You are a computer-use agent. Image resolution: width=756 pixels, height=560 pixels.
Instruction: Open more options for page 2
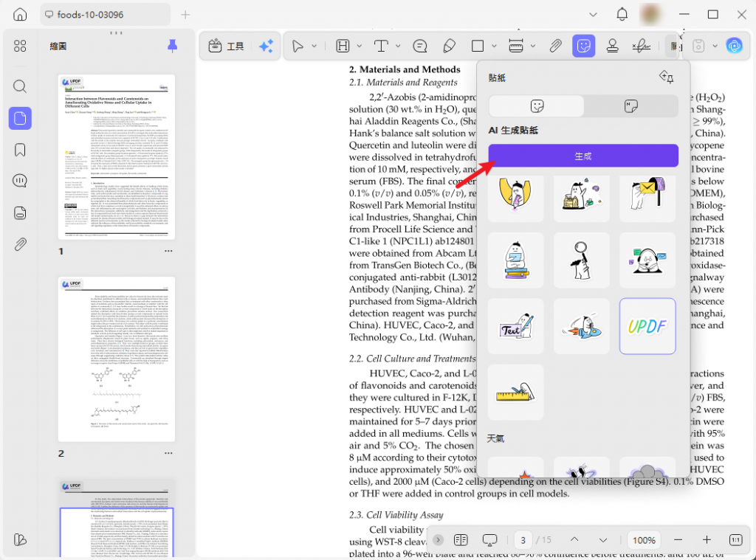(x=168, y=453)
